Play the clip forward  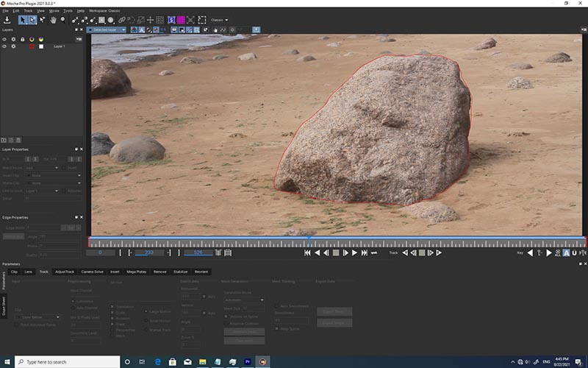pos(354,252)
